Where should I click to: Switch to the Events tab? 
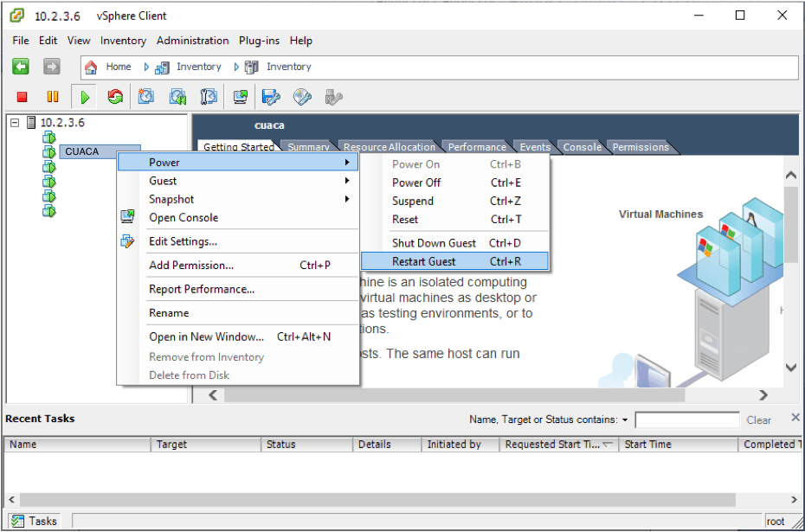[x=535, y=147]
